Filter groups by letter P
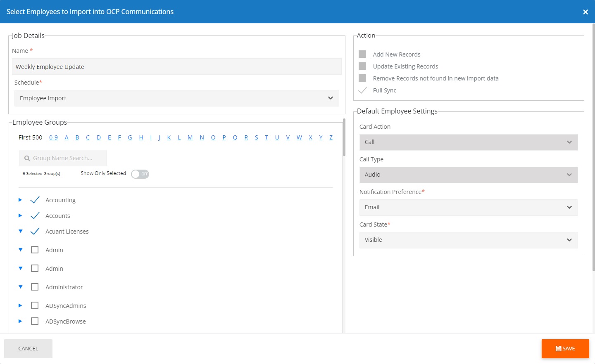595x364 pixels. (x=224, y=137)
